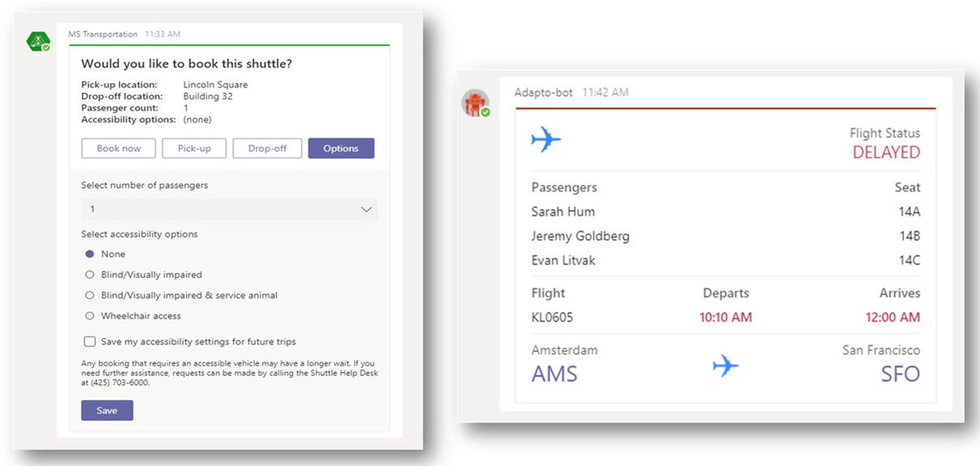
Task: Click the Drop-off button
Action: click(x=267, y=149)
